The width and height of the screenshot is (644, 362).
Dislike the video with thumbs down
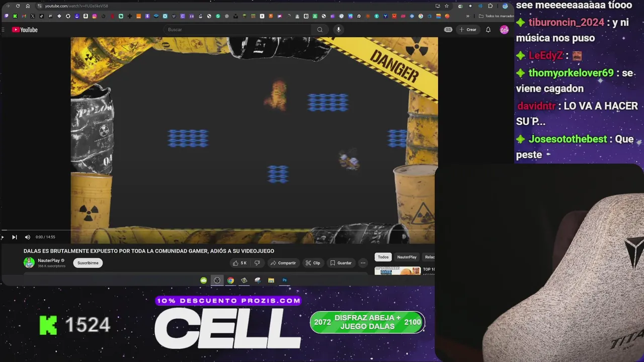[x=257, y=263]
